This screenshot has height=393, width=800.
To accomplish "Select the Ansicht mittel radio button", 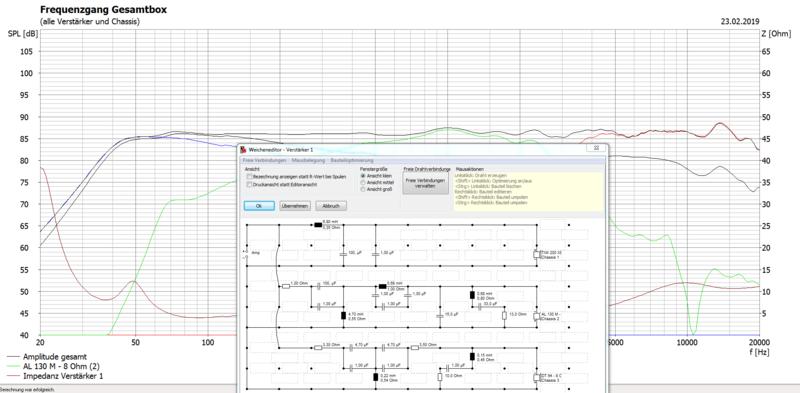I will [363, 182].
